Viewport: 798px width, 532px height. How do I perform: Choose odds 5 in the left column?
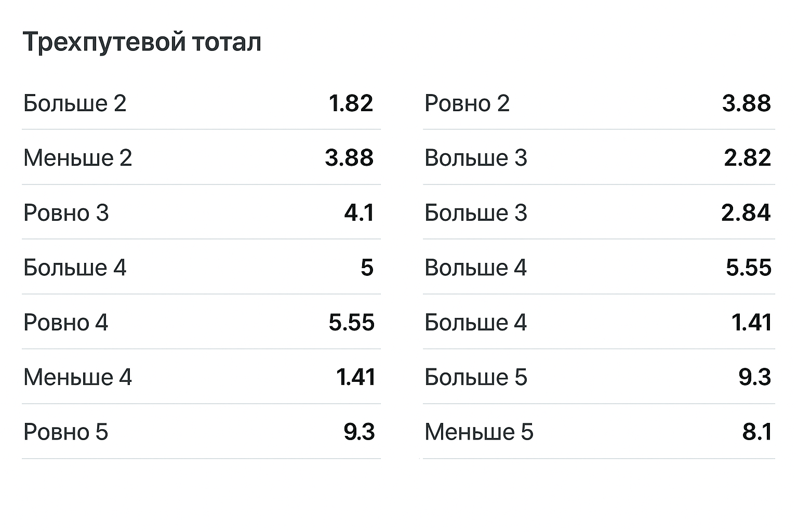(367, 268)
